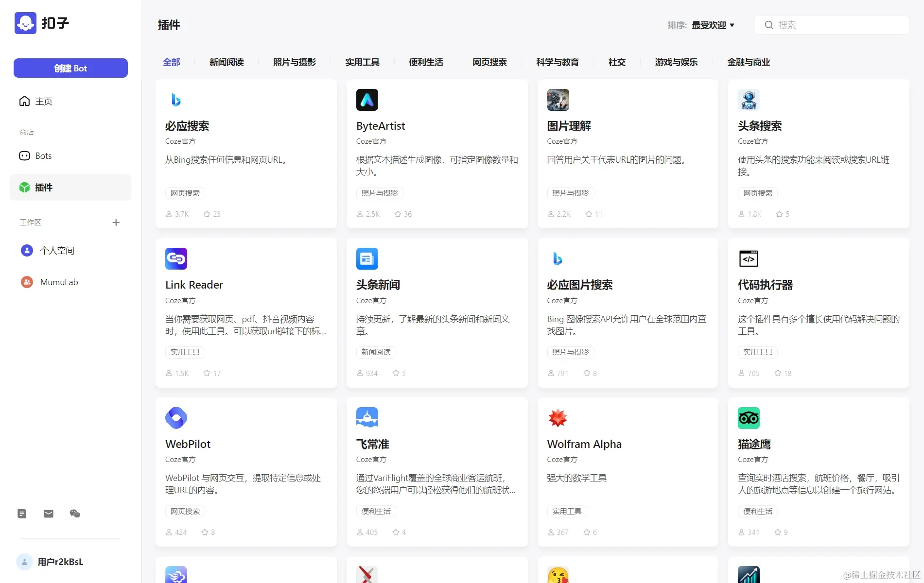Open the 图片理解 plugin title

tap(569, 126)
